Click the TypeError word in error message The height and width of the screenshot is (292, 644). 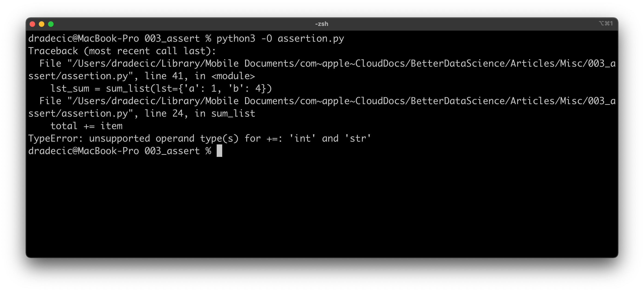53,139
